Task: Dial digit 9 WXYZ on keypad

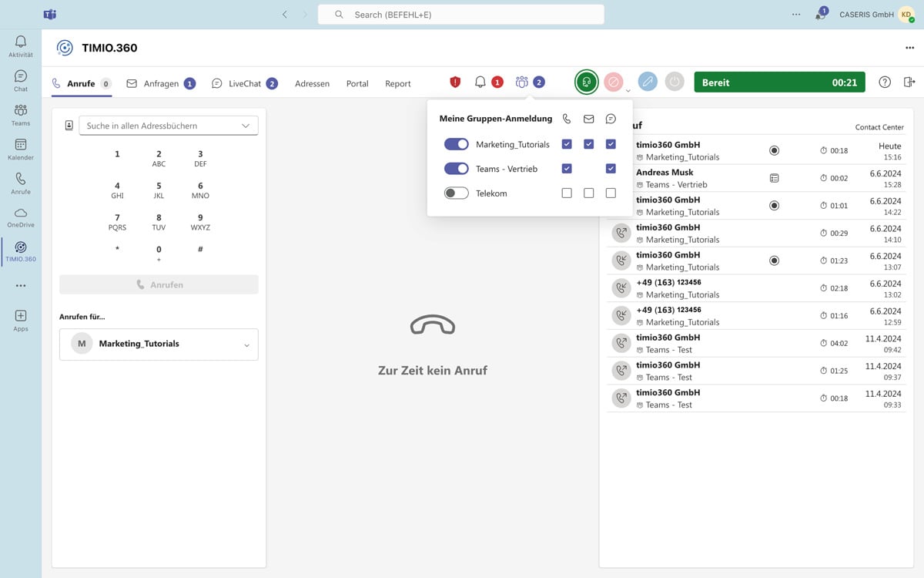Action: 200,222
